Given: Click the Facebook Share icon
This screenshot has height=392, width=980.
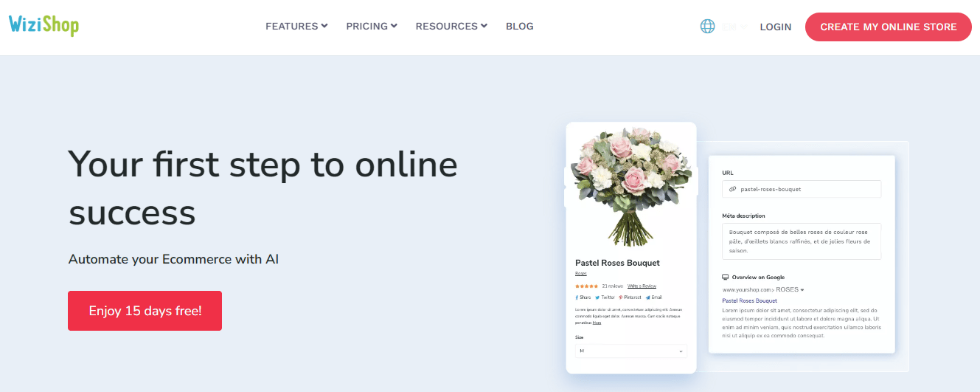Looking at the screenshot, I should pyautogui.click(x=577, y=298).
